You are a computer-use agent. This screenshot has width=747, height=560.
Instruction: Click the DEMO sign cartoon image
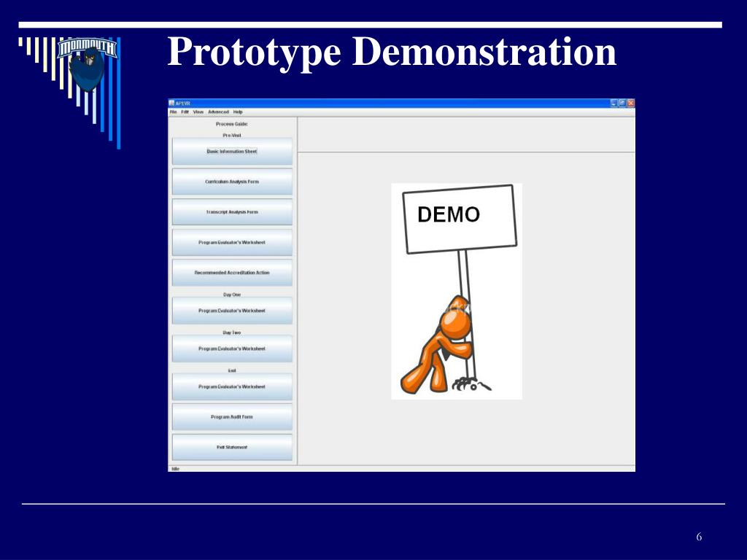pos(457,292)
